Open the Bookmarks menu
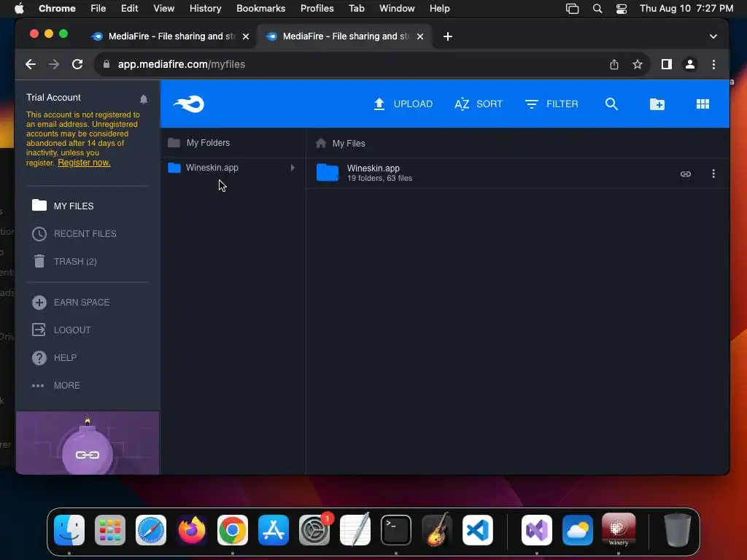The width and height of the screenshot is (747, 560). click(x=260, y=8)
